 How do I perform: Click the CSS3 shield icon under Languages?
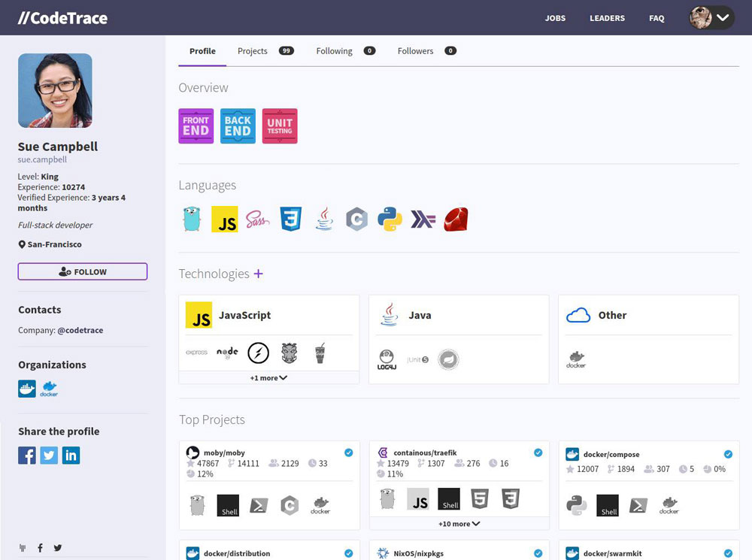pos(291,219)
